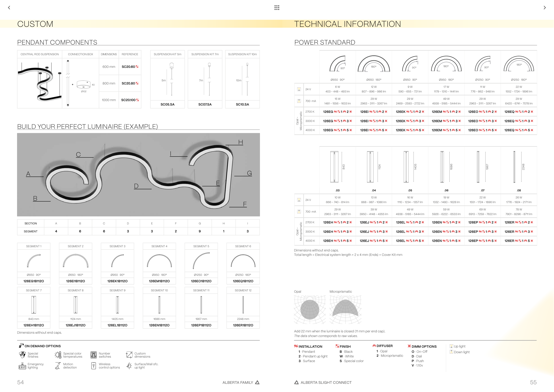
Task: Click the SC05.SA suspension kit reference
Action: [x=168, y=104]
